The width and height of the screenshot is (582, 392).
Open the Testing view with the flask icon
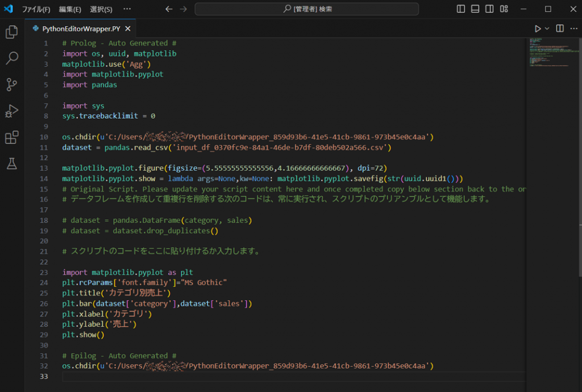pos(11,162)
